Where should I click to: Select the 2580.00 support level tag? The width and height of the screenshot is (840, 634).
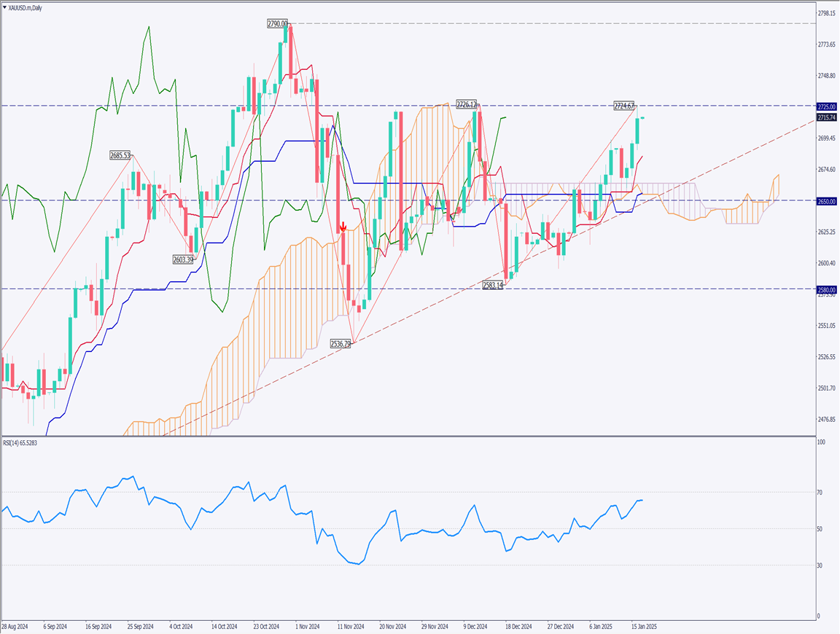826,289
